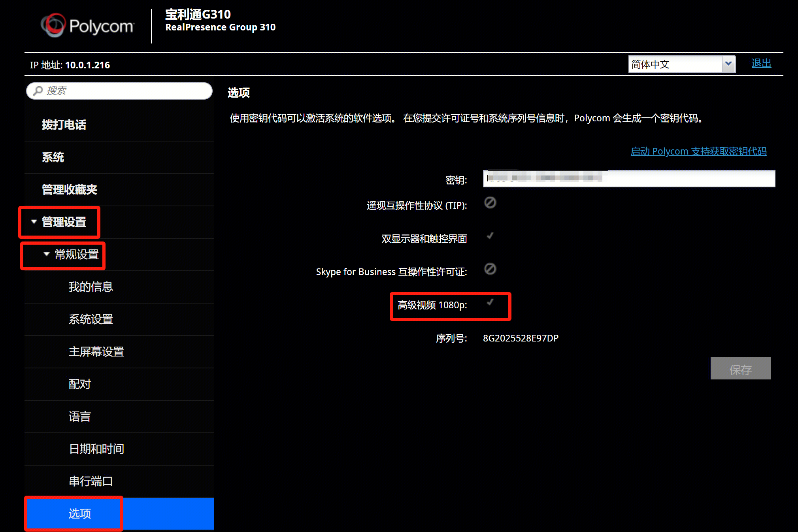Click the 宝利通G310 title
The height and width of the screenshot is (532, 798).
(x=198, y=15)
